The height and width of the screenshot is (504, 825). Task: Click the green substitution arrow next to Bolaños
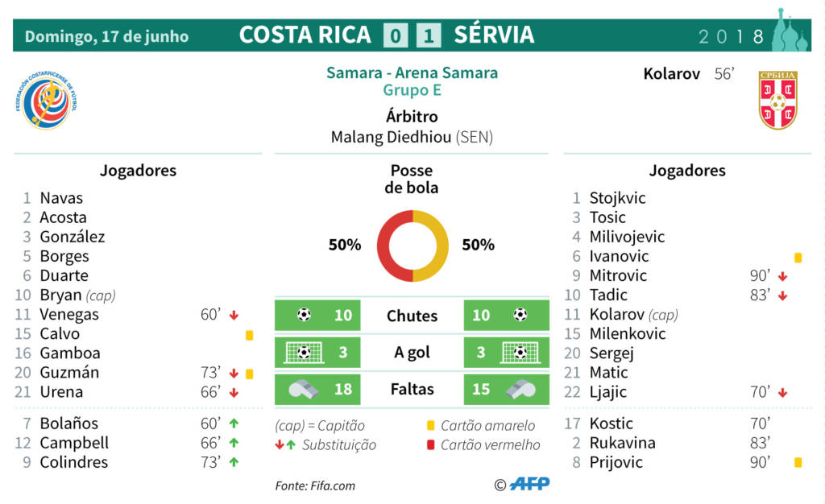(234, 423)
